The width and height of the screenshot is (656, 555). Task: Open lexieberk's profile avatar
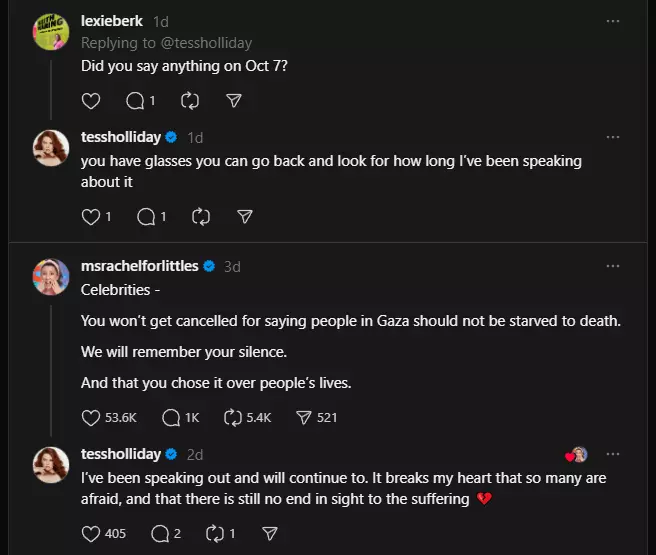tap(51, 32)
